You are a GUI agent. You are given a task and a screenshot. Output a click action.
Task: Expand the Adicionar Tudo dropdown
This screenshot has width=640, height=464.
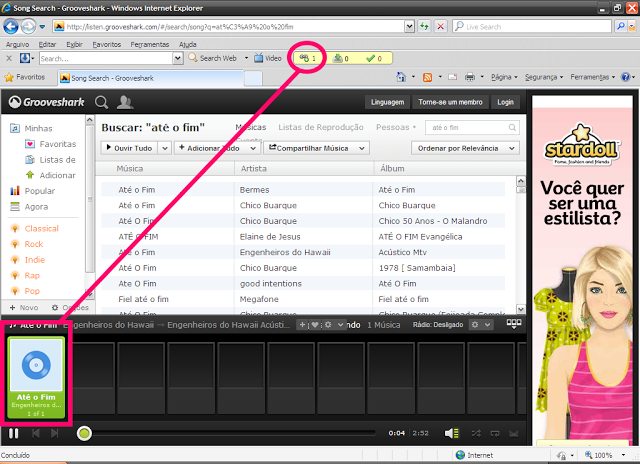click(x=253, y=148)
